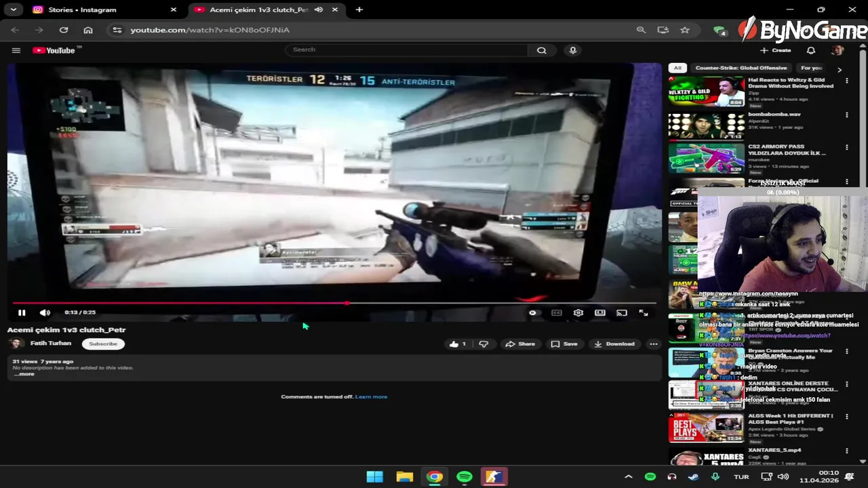The width and height of the screenshot is (868, 488).
Task: Click the Create button
Action: point(775,50)
